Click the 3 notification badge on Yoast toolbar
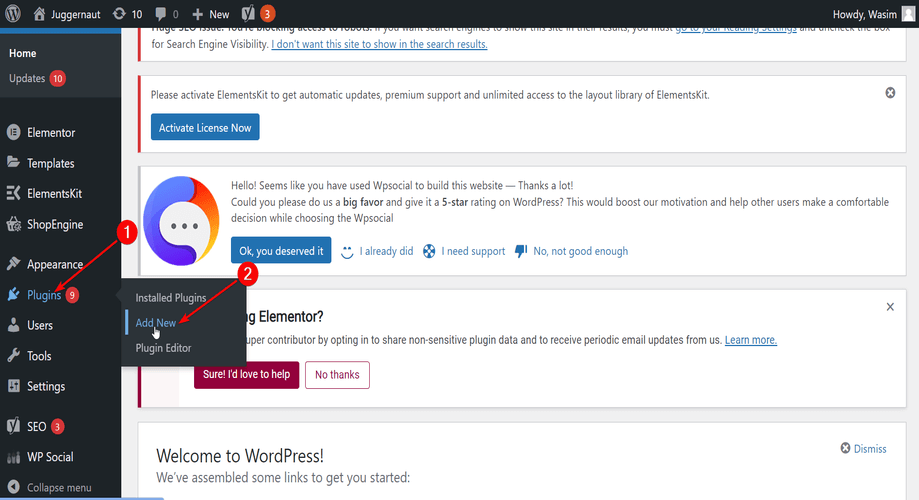The width and height of the screenshot is (919, 500). (267, 13)
